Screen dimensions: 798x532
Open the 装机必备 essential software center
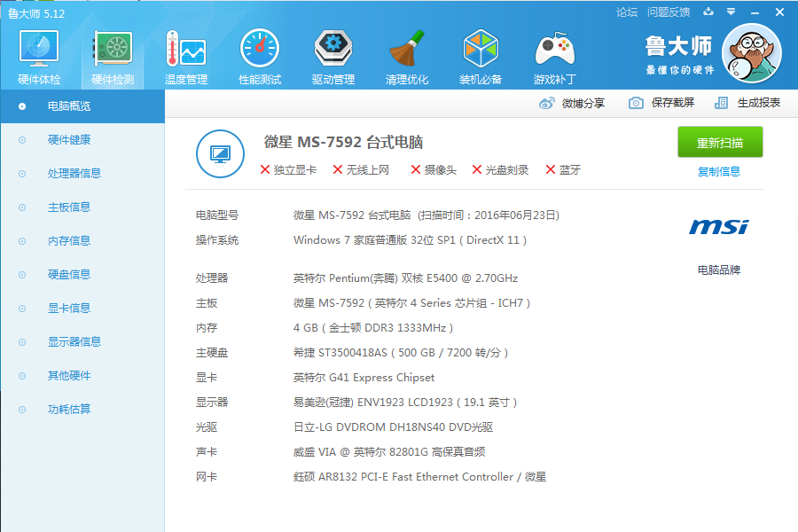click(x=480, y=55)
